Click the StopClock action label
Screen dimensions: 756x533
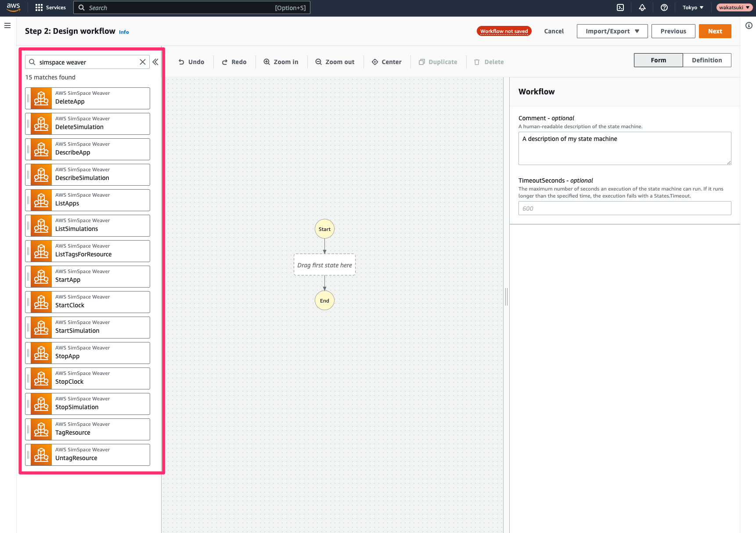69,382
